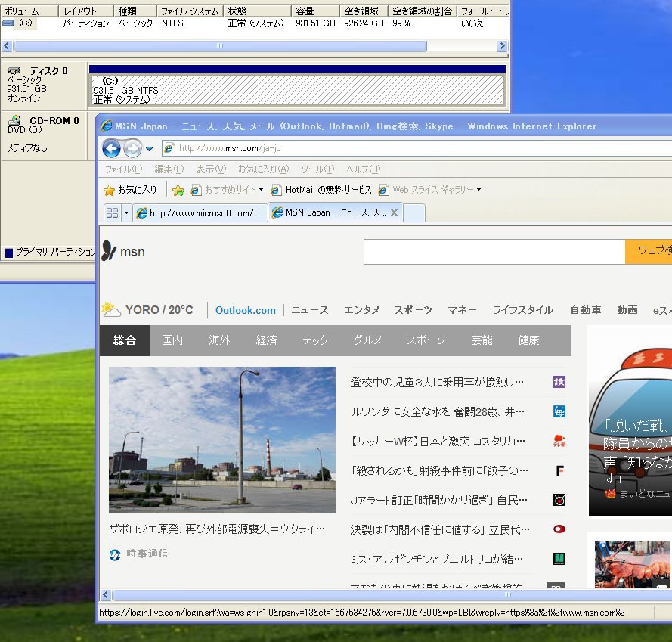Image resolution: width=672 pixels, height=642 pixels.
Task: Open the 自動車 navigation link
Action: 586,310
